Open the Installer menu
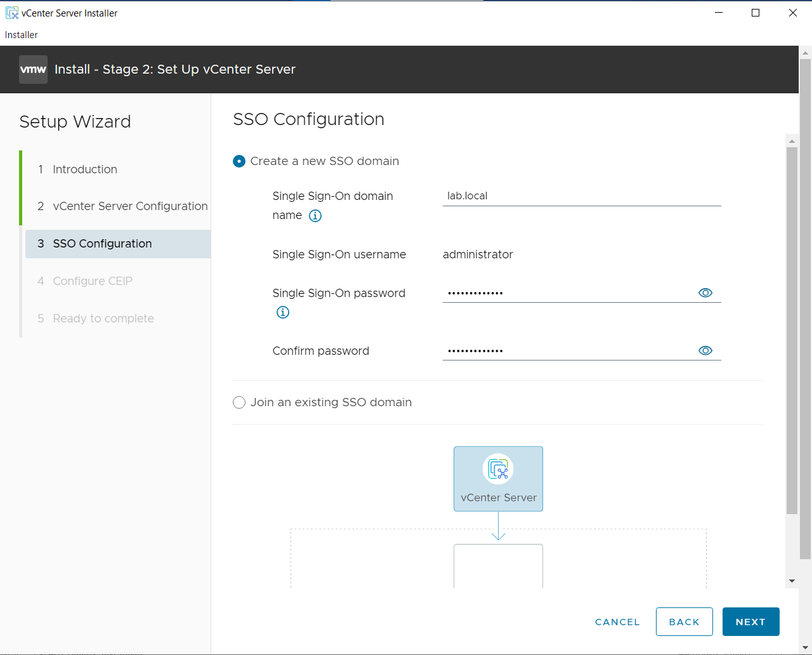This screenshot has width=812, height=655. pyautogui.click(x=21, y=35)
